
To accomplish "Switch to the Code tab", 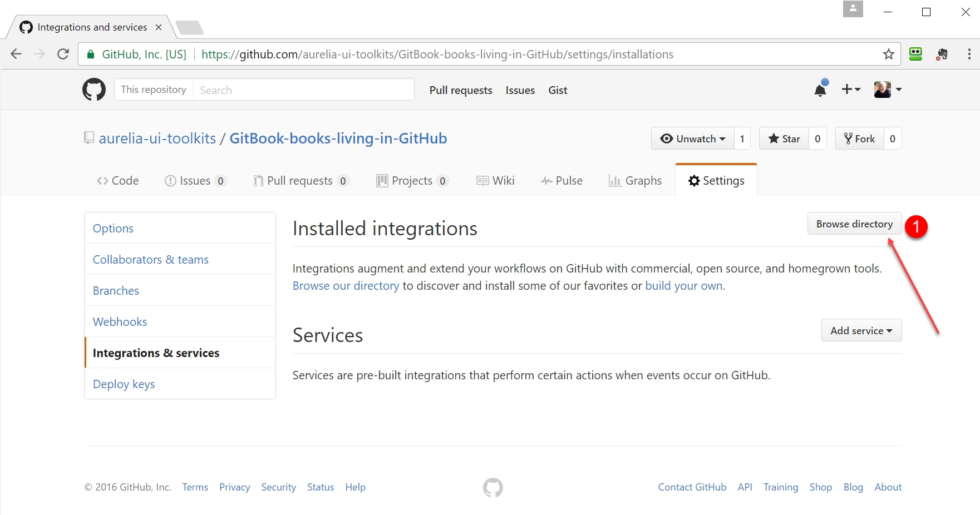I will (118, 181).
